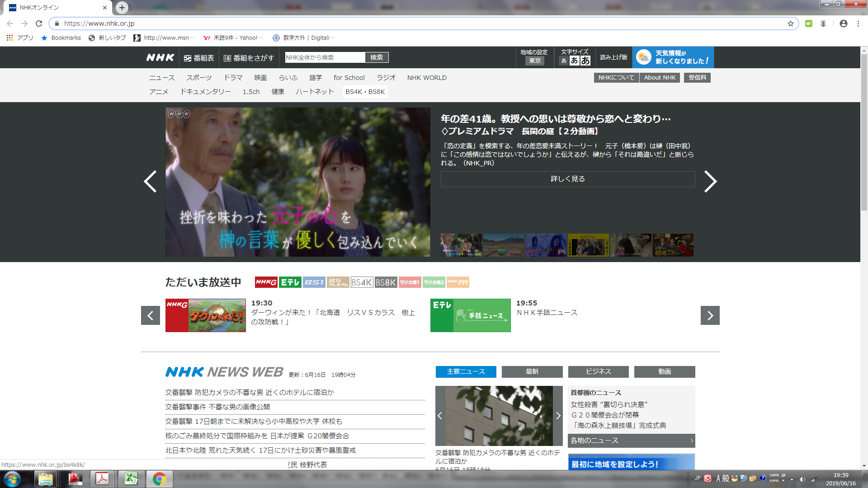The height and width of the screenshot is (488, 868).
Task: Switch to 主要ニュース tab
Action: (x=466, y=371)
